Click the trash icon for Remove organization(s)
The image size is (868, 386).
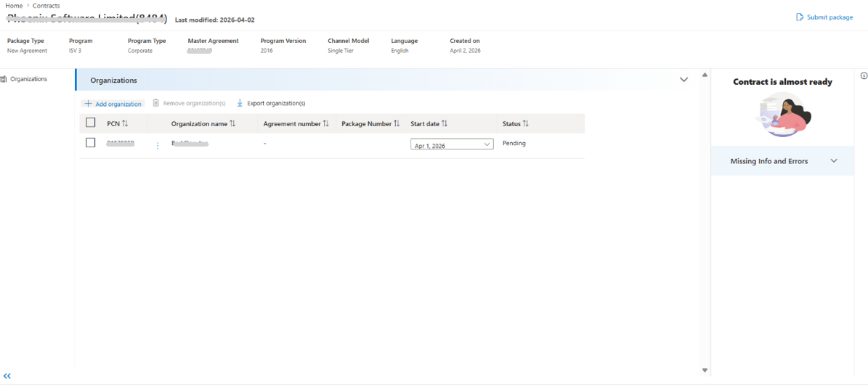(x=155, y=103)
